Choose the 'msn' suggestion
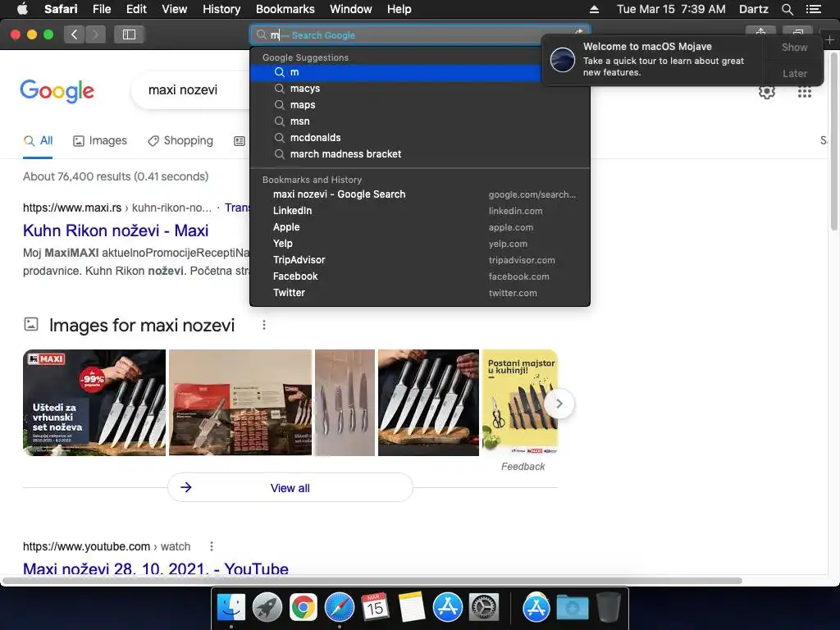Viewport: 840px width, 630px height. pyautogui.click(x=420, y=121)
